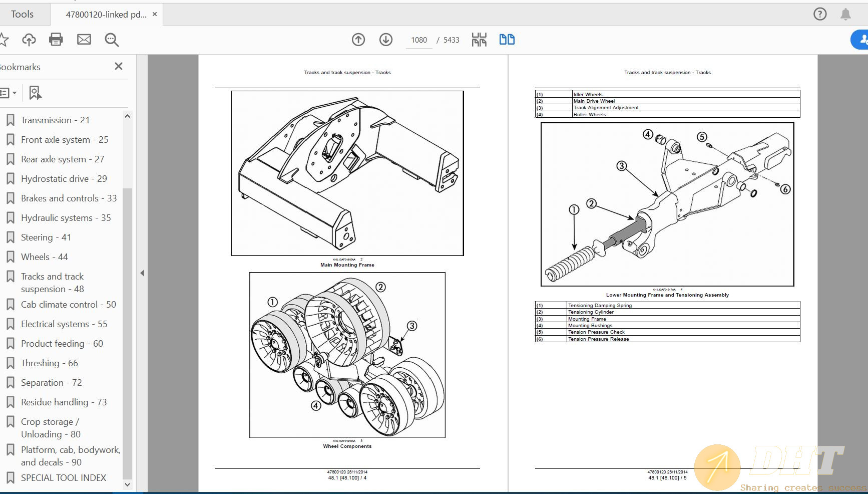The height and width of the screenshot is (494, 868).
Task: Open bookmark Steering - 41
Action: coord(46,237)
